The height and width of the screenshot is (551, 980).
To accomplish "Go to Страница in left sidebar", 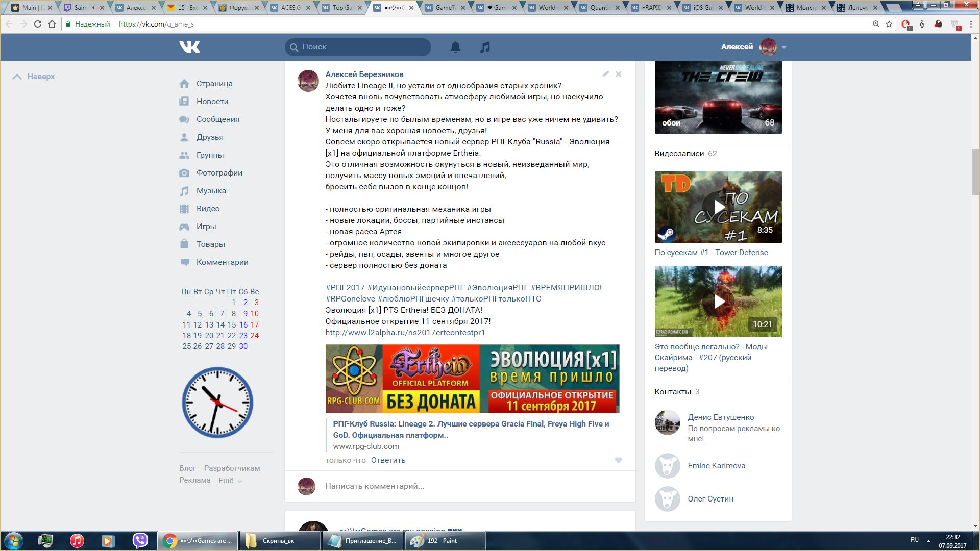I will pos(214,84).
